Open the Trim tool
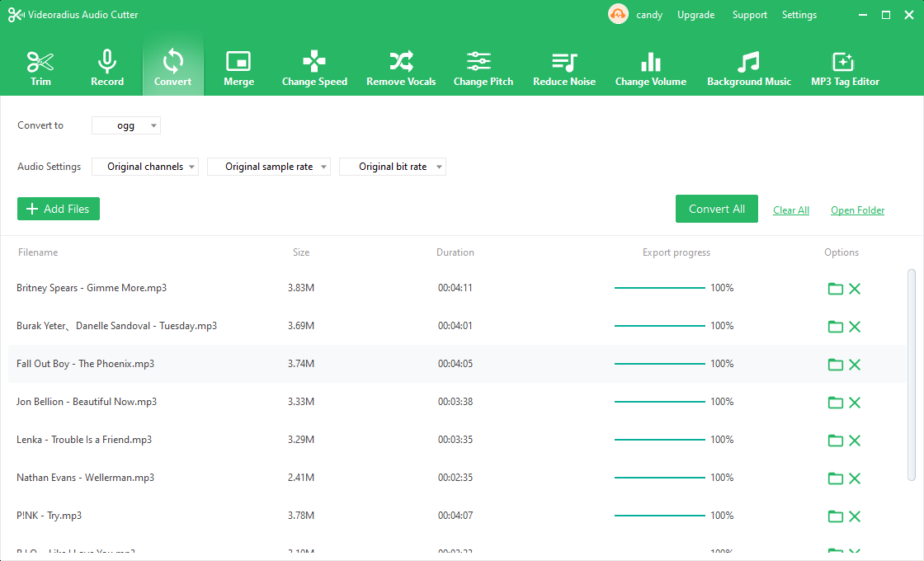The height and width of the screenshot is (561, 924). click(x=40, y=69)
